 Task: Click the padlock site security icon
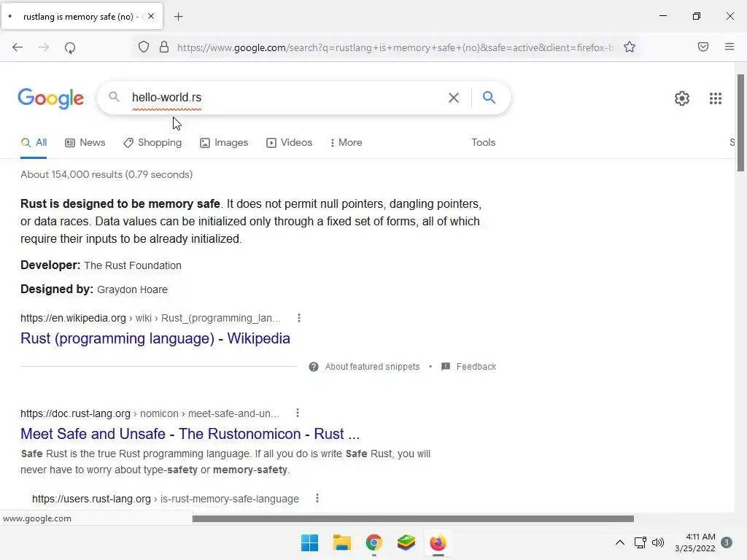pos(164,47)
